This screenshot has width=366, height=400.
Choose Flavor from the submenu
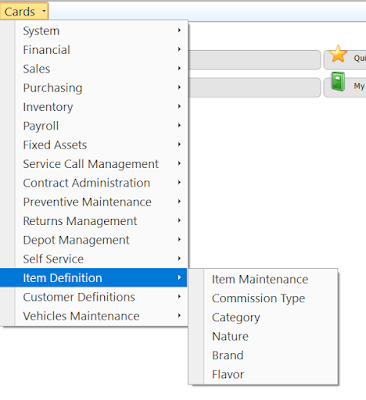[x=263, y=374]
